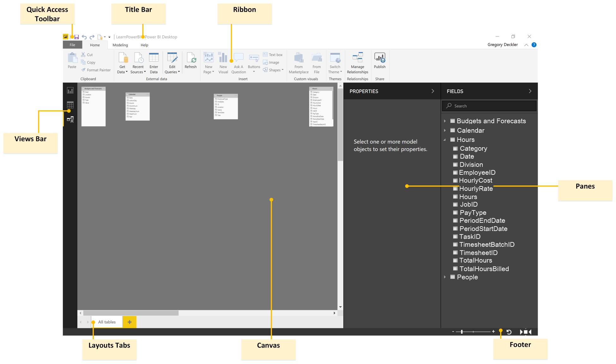The image size is (616, 364).
Task: Expand the Budgets and Forecasts table
Action: [x=445, y=121]
